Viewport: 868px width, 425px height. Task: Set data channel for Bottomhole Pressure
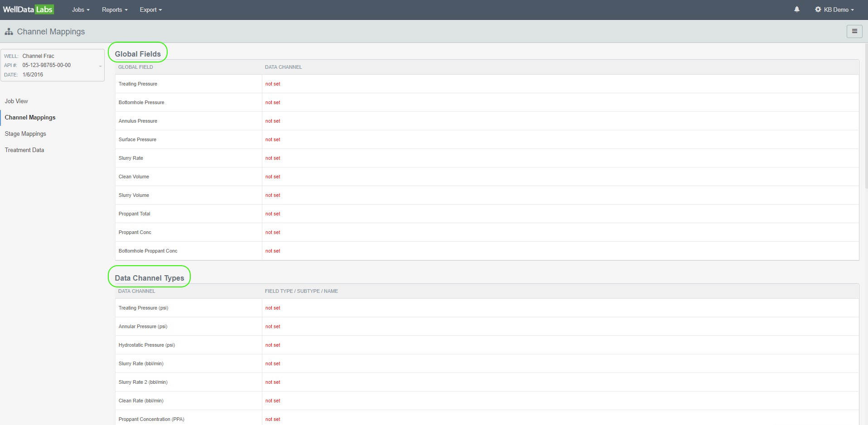pos(273,102)
